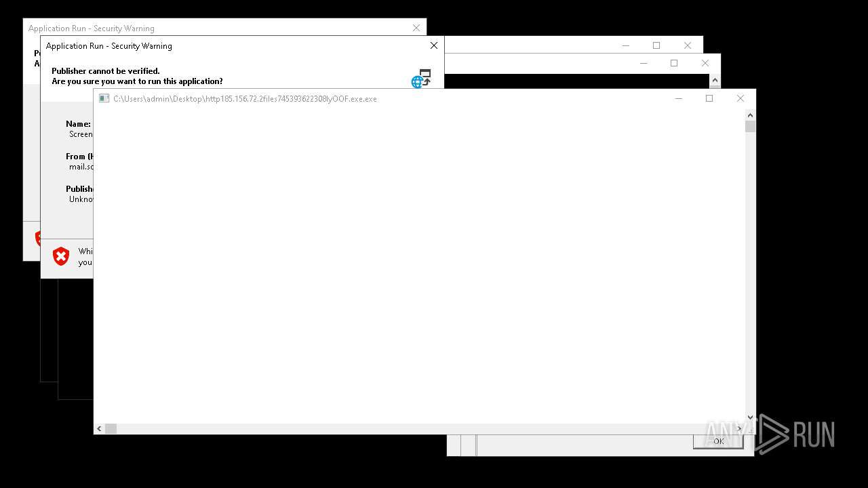Close the lyOOF.exe console window
The width and height of the screenshot is (868, 488).
tap(741, 98)
